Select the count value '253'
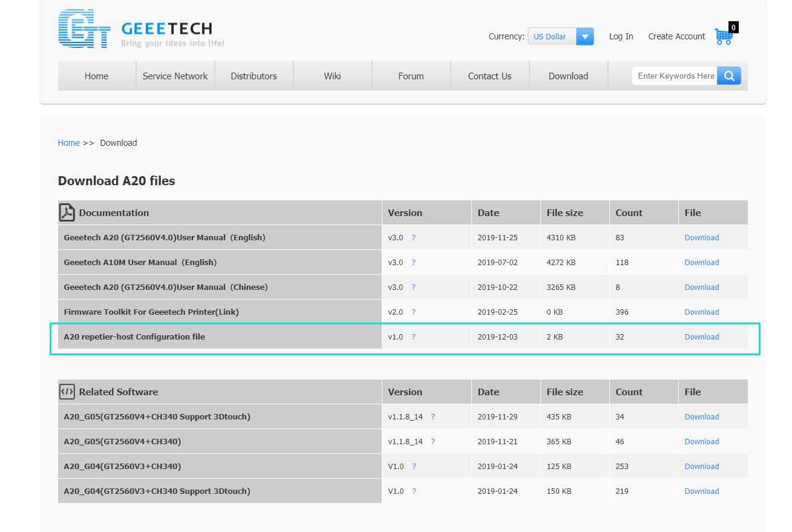This screenshot has height=532, width=792. (622, 466)
